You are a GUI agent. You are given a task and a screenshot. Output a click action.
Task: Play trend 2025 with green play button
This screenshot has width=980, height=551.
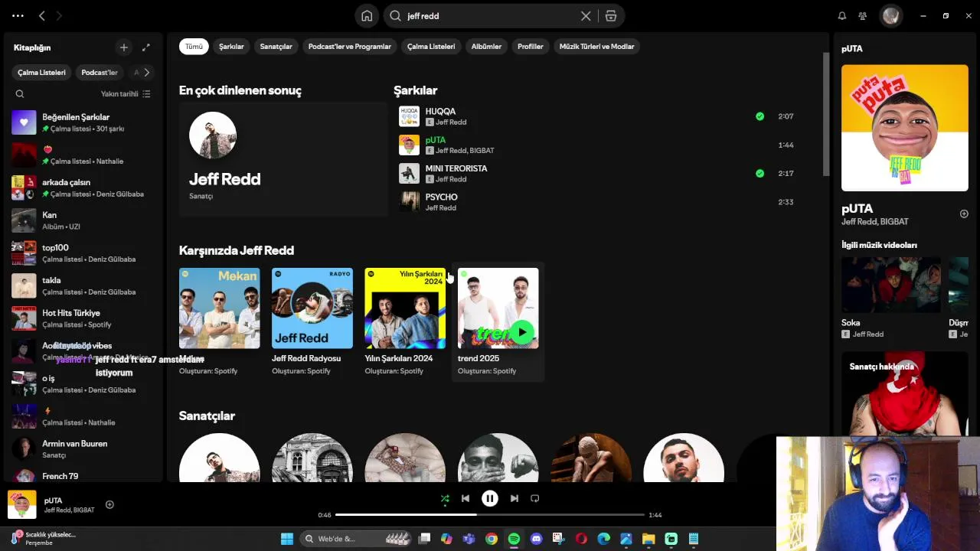[522, 332]
